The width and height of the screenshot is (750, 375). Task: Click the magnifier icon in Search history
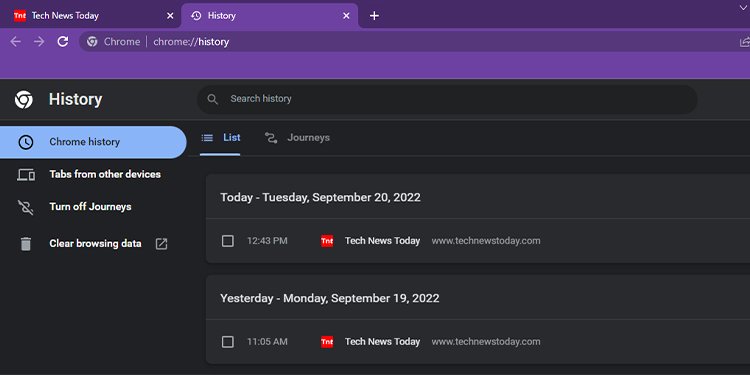213,99
